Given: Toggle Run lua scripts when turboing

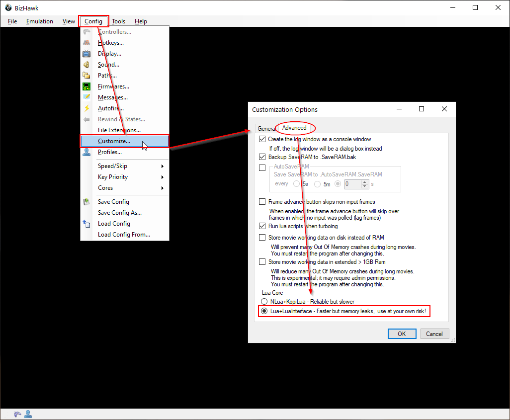Looking at the screenshot, I should [x=262, y=226].
